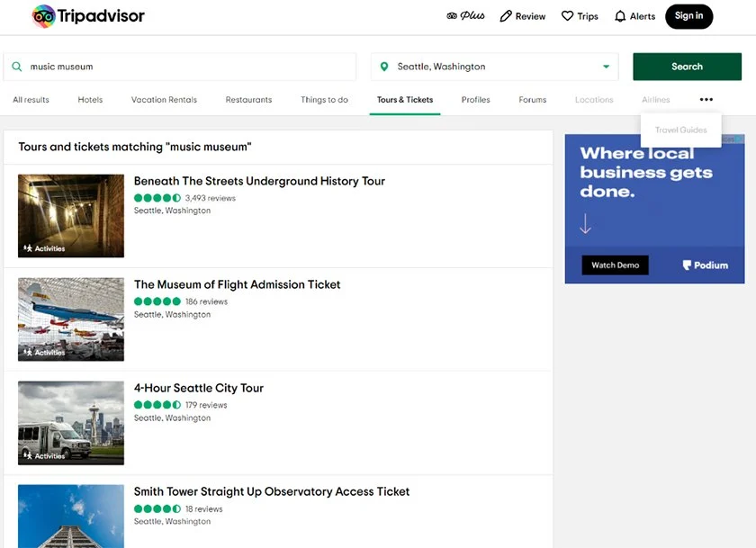This screenshot has height=548, width=756.
Task: Click rating bubbles for Smith Tower ticket
Action: (x=157, y=508)
